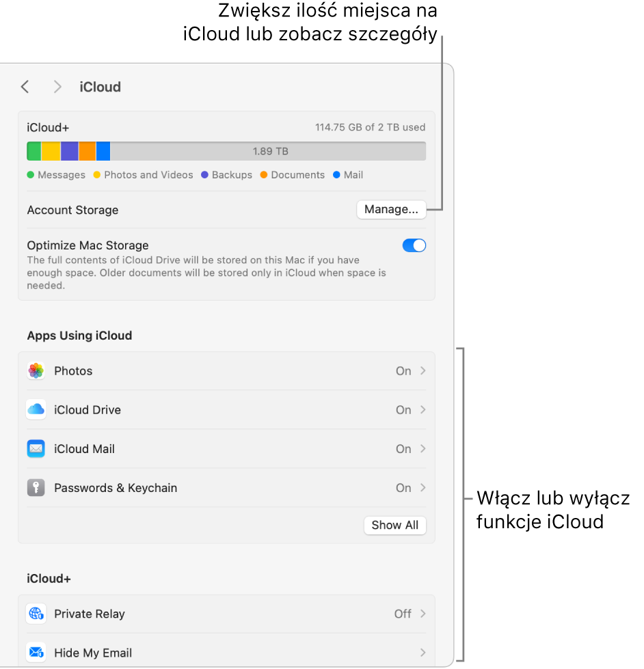Image resolution: width=644 pixels, height=669 pixels.
Task: Click the Private Relay Off status
Action: (x=403, y=614)
